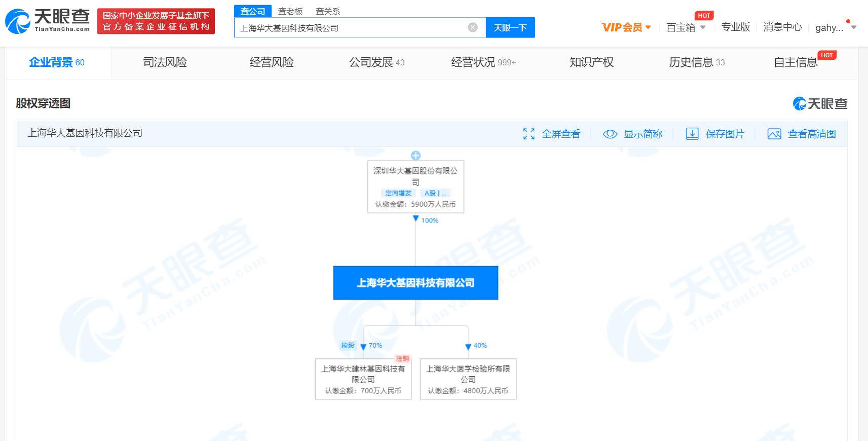This screenshot has height=441, width=868.
Task: Open 消息中心 in header
Action: (x=782, y=27)
